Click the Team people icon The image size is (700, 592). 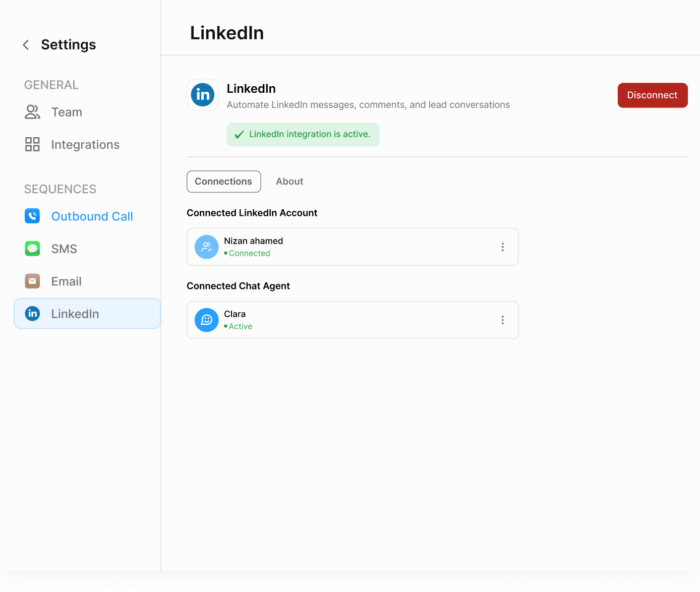point(32,112)
